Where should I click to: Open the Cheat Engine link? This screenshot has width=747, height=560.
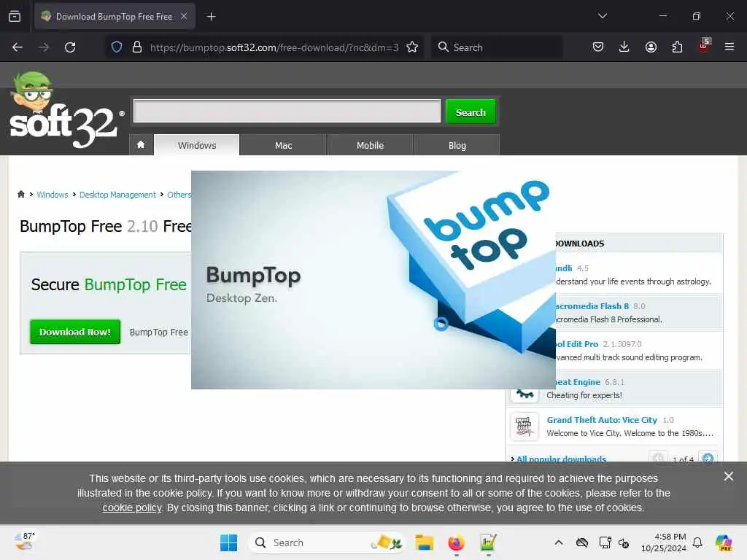coord(578,382)
